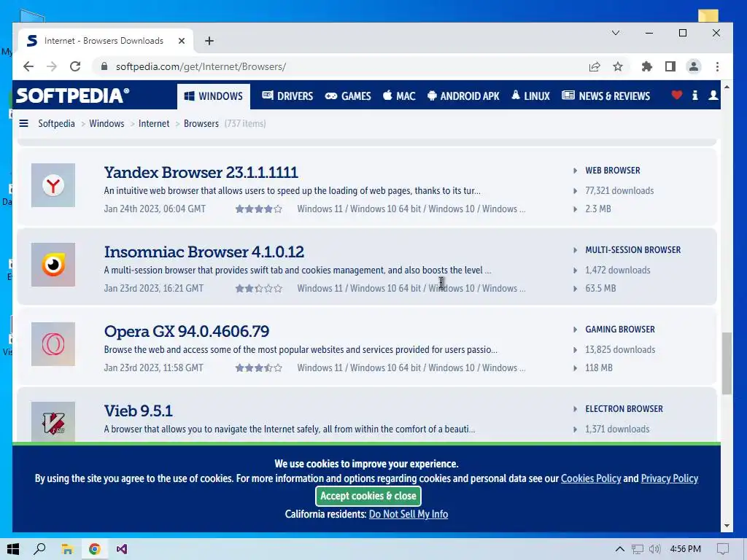Click the taskbar clock showing 4:56 PM

pyautogui.click(x=685, y=549)
